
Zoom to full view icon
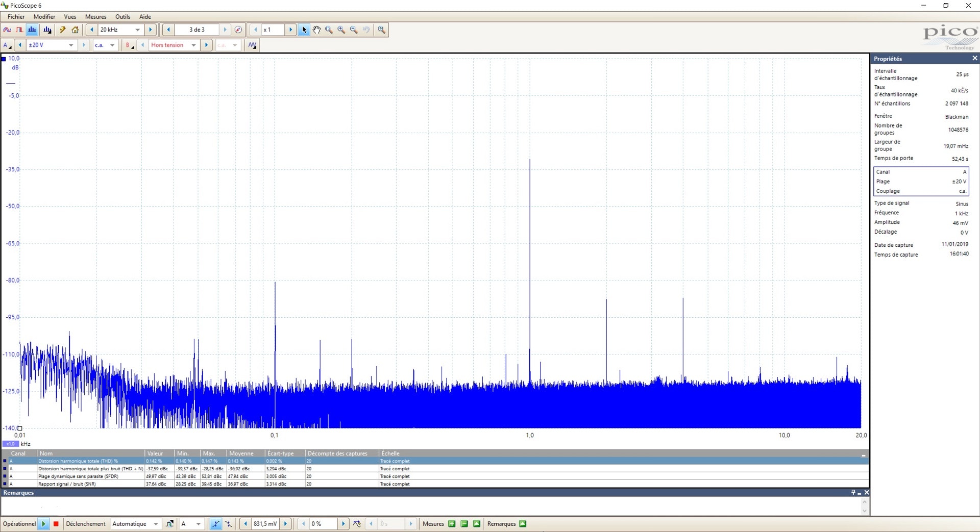(381, 30)
